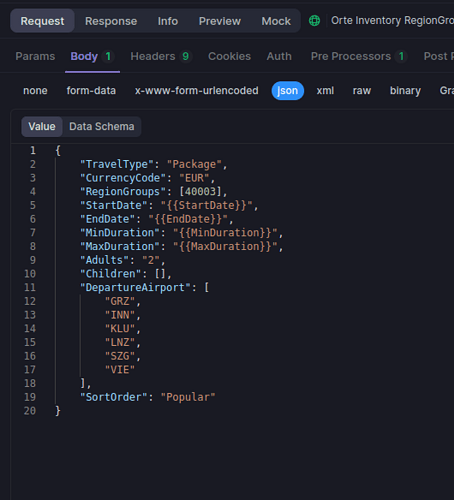Click line number 20 in the gutter
This screenshot has width=454, height=500.
30,411
